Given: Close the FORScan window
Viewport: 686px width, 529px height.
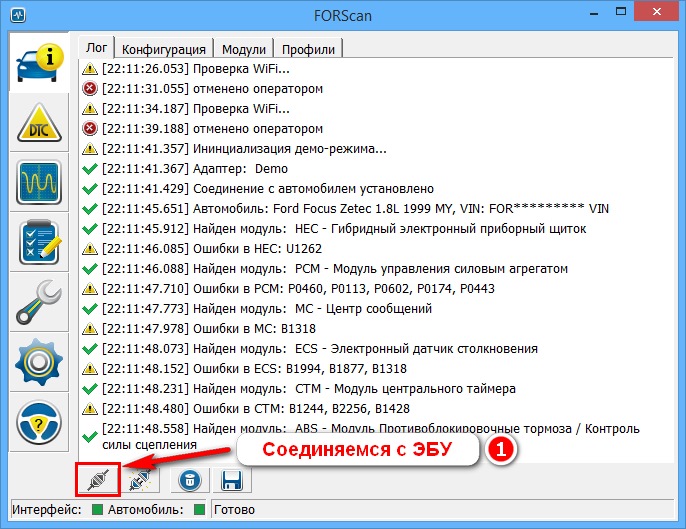Looking at the screenshot, I should pyautogui.click(x=657, y=12).
